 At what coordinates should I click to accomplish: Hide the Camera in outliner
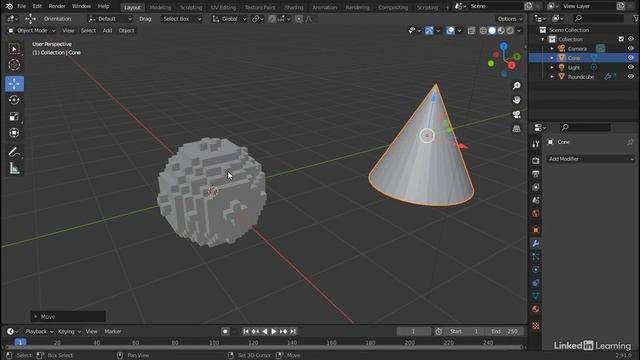coord(631,48)
